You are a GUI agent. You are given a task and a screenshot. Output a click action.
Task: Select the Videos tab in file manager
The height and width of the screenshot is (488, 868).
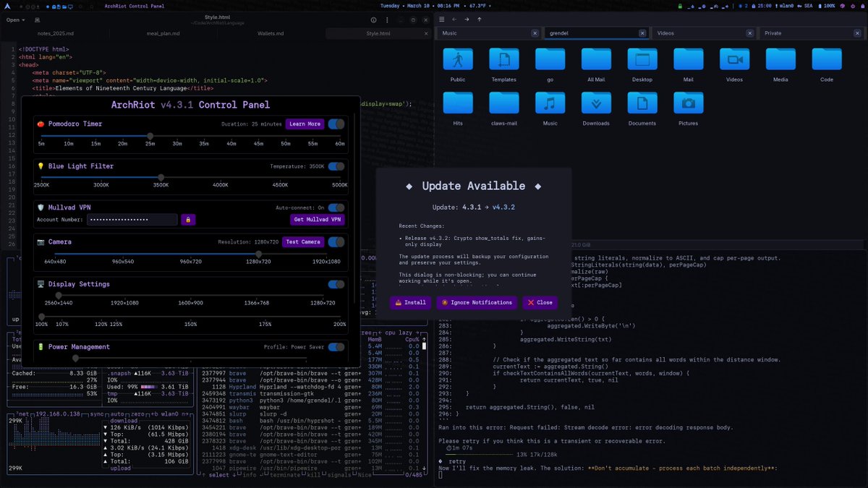pos(705,33)
